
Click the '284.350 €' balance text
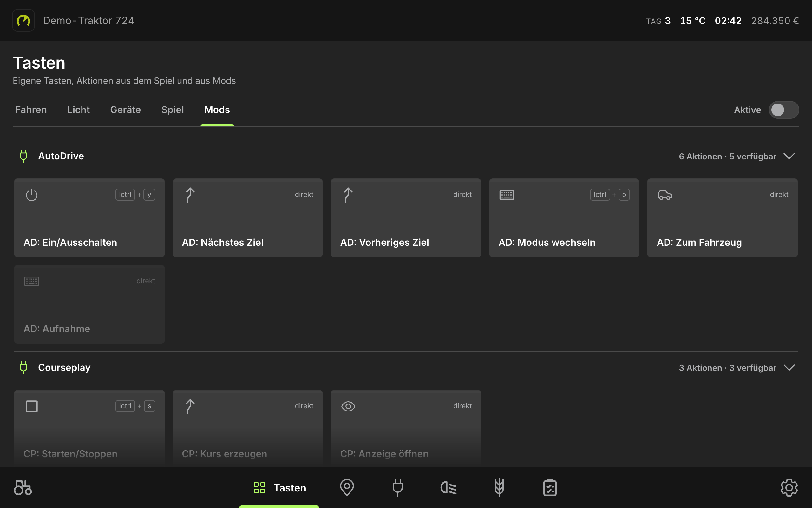coord(775,21)
